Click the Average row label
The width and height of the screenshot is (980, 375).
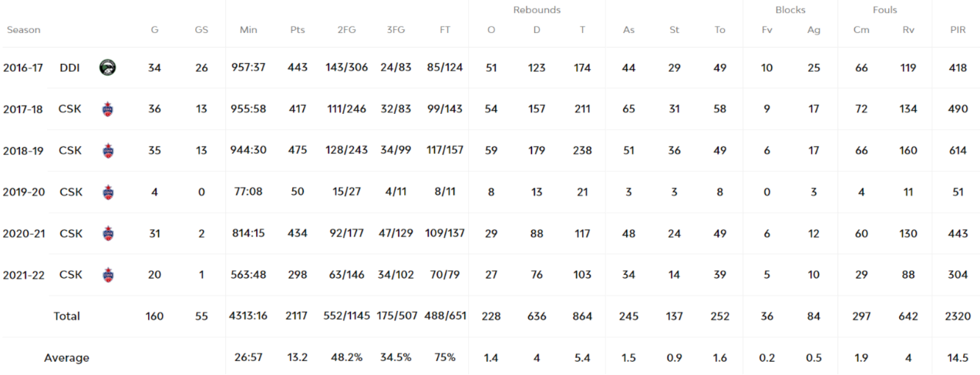66,358
